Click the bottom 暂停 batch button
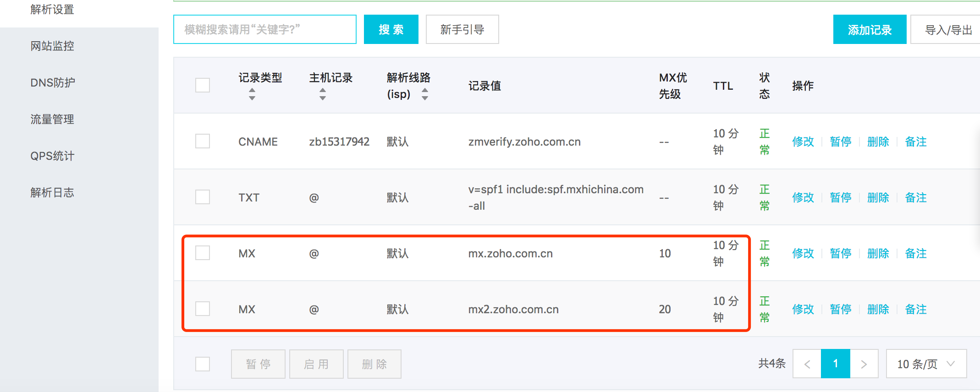The image size is (980, 392). point(258,364)
